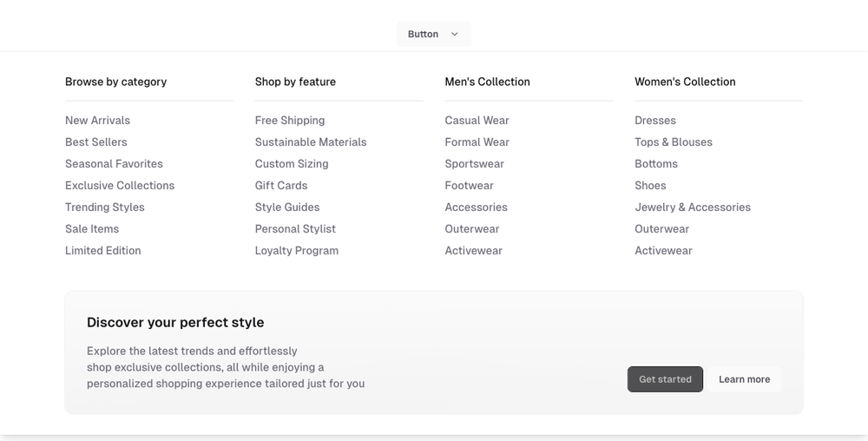The width and height of the screenshot is (868, 441).
Task: Select Tops & Blouses link
Action: tap(674, 142)
